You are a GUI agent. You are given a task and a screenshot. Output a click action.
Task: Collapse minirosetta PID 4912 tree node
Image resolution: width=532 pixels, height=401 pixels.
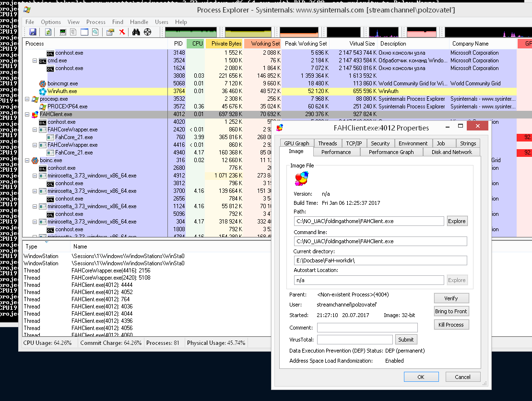[35, 176]
